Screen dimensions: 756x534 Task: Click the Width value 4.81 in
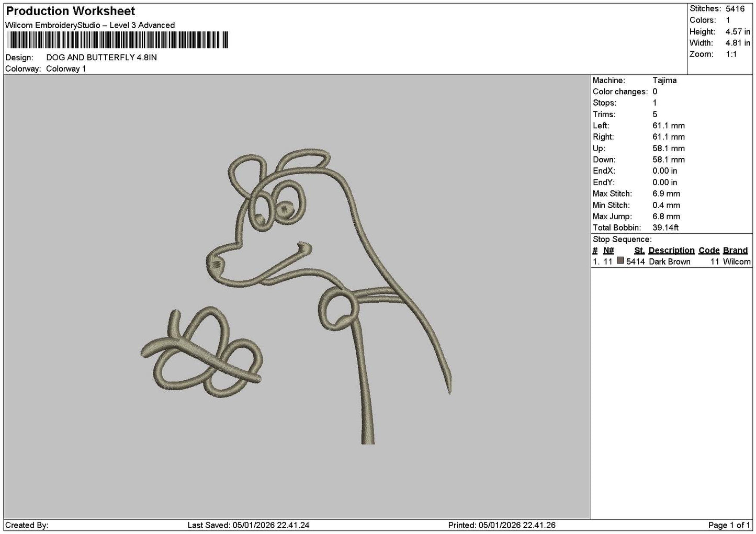pyautogui.click(x=738, y=43)
